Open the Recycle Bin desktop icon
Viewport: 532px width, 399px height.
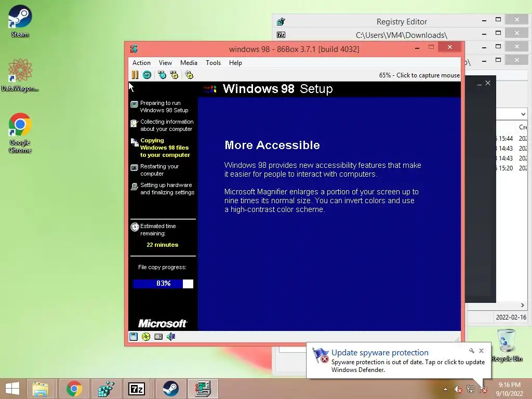pyautogui.click(x=507, y=345)
